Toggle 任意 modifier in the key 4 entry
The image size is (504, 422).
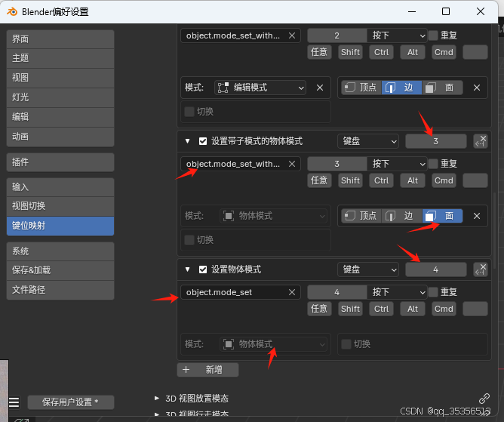click(319, 309)
